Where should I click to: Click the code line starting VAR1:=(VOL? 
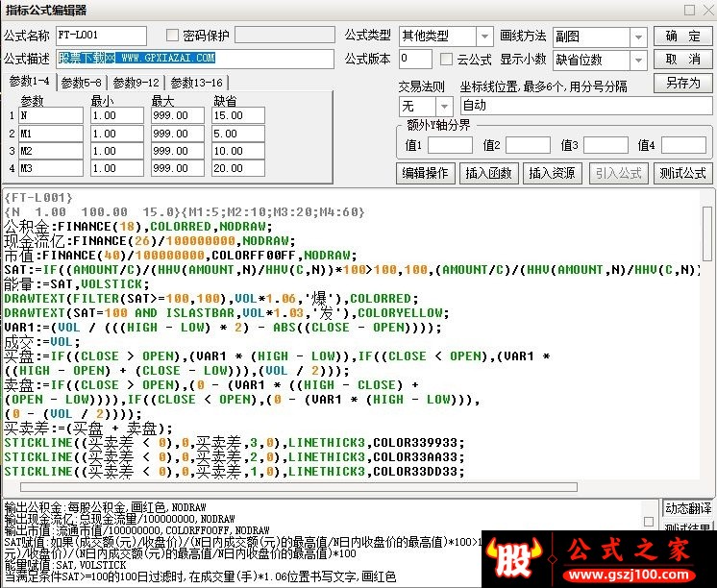pyautogui.click(x=223, y=328)
